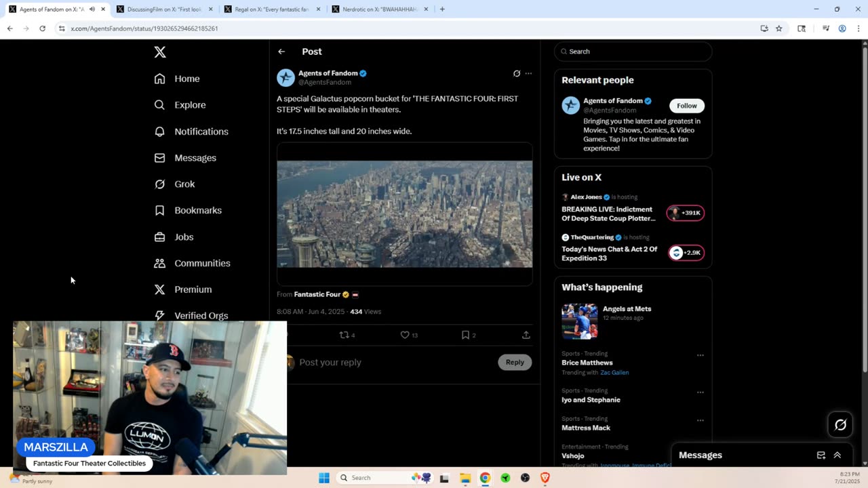Screen dimensions: 868x488
Task: Join TheQuartering live with +2.9K listeners
Action: pos(686,253)
